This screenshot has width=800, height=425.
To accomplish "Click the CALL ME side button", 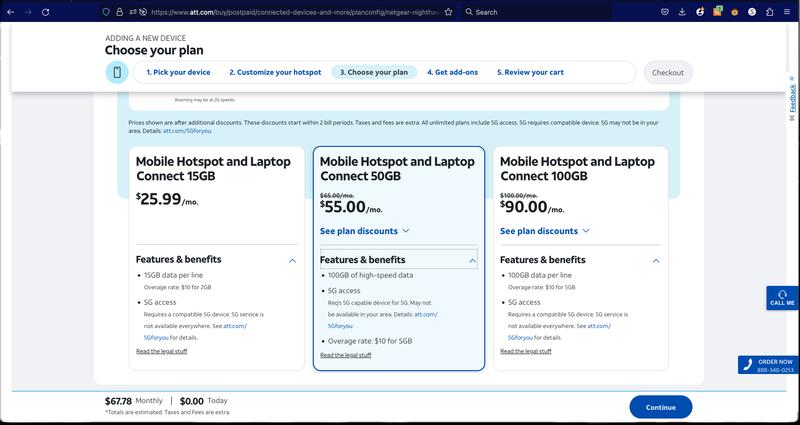I will 783,298.
